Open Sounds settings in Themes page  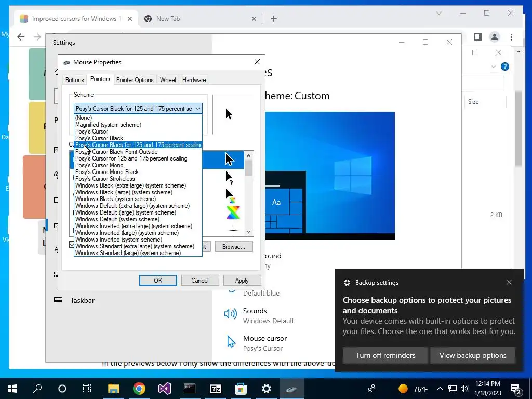(x=268, y=315)
